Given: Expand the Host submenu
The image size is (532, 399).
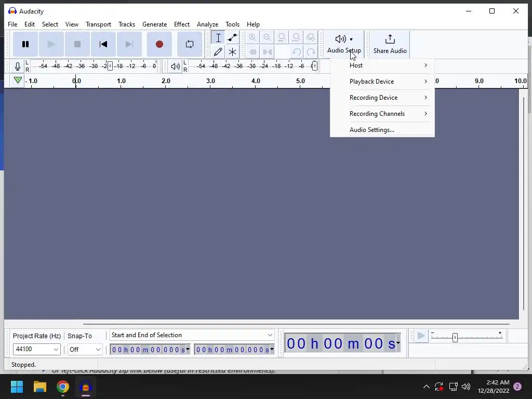Looking at the screenshot, I should pyautogui.click(x=382, y=65).
